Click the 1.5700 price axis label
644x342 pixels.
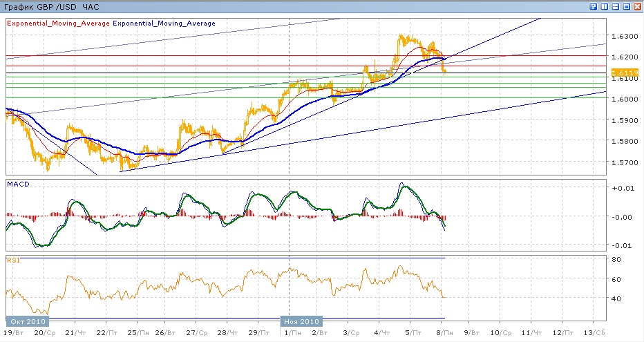tap(622, 163)
